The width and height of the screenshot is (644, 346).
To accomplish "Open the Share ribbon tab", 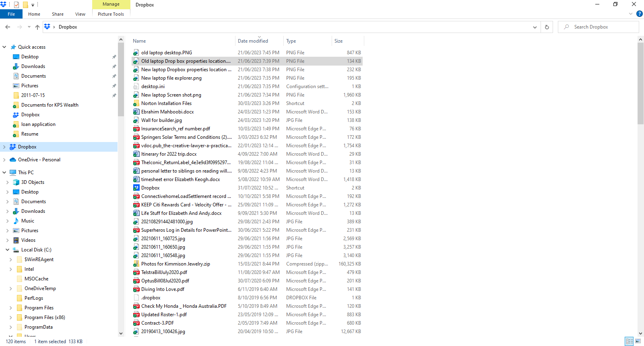I will (58, 14).
